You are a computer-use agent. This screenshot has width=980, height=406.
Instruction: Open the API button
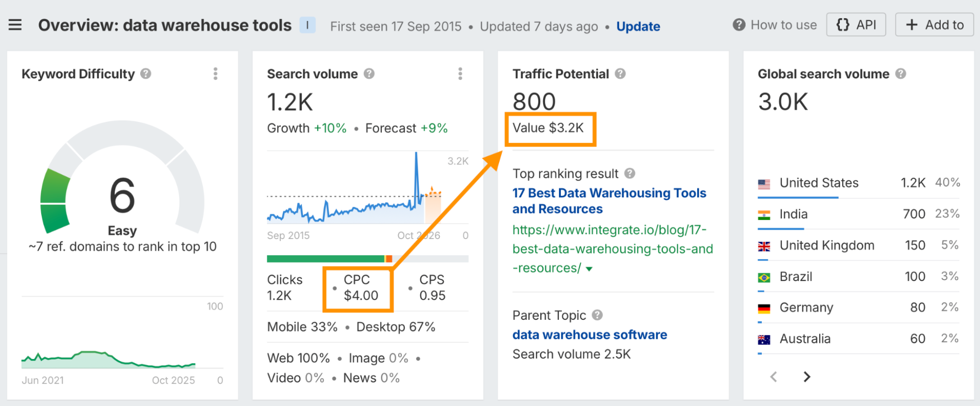coord(855,25)
